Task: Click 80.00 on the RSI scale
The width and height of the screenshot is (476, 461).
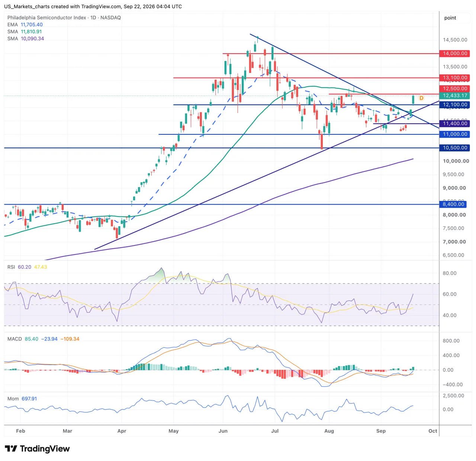Action: (x=450, y=273)
